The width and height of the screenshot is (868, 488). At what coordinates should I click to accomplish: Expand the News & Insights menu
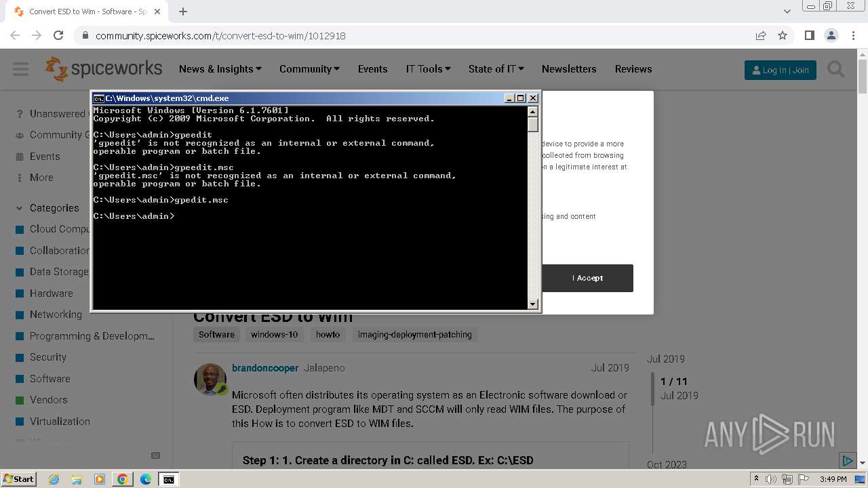click(220, 69)
